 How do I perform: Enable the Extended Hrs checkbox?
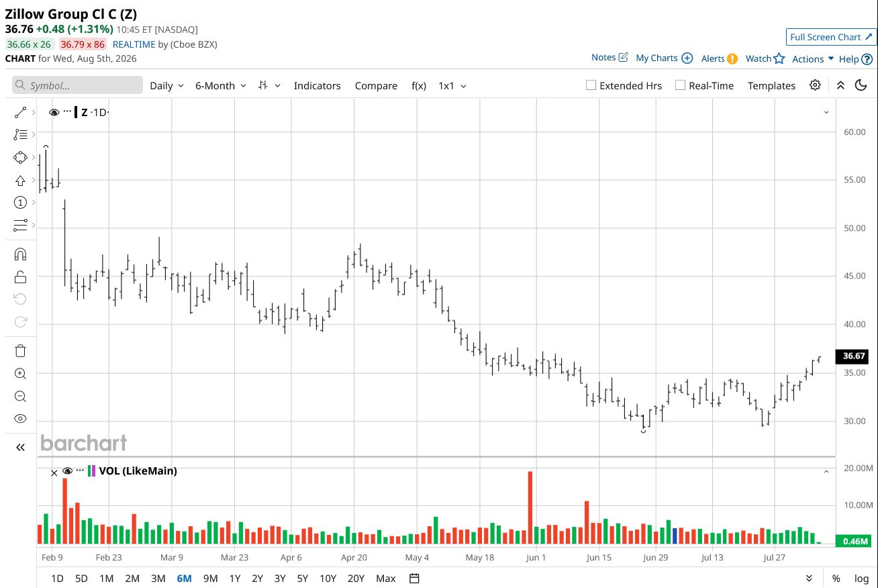(591, 85)
